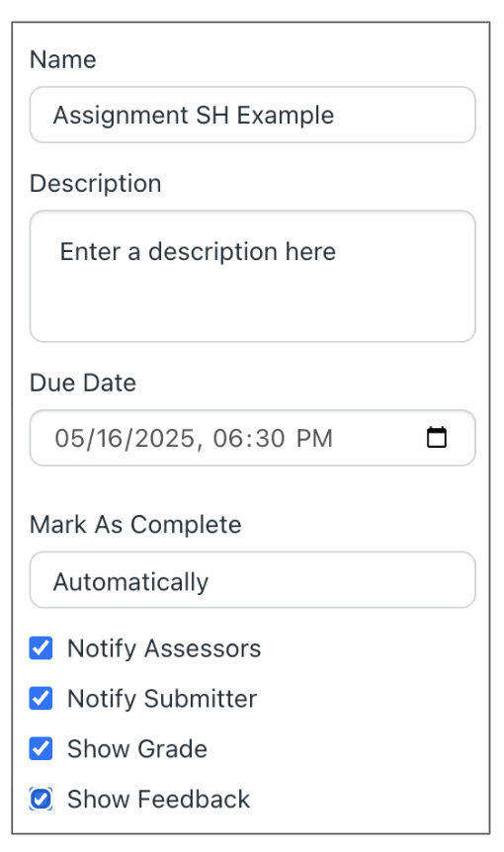
Task: Toggle the Show Feedback checkbox
Action: pos(41,799)
